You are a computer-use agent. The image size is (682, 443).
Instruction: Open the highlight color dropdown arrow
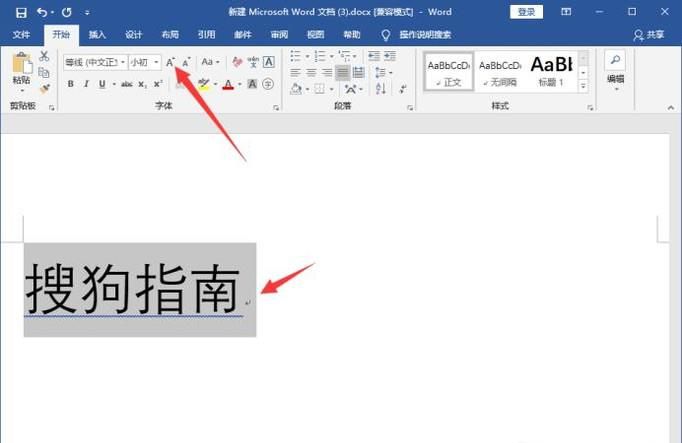[216, 84]
